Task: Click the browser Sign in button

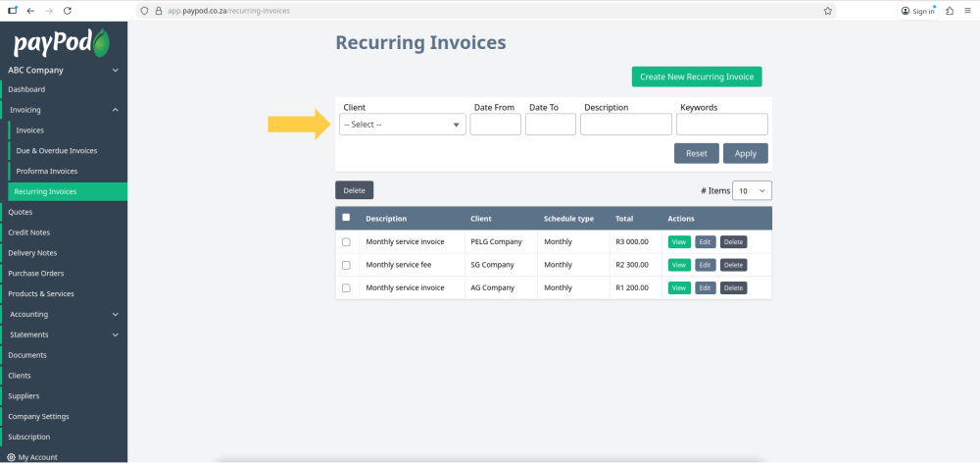Action: [918, 11]
